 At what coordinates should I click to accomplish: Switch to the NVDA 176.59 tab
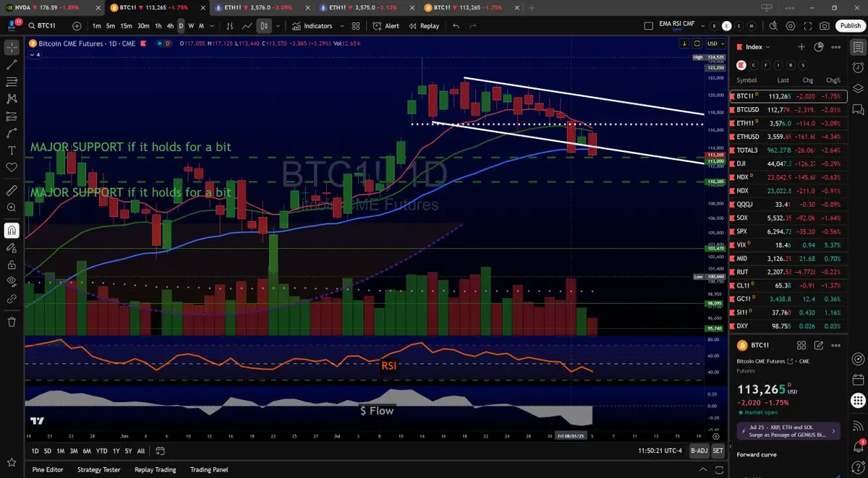(54, 7)
